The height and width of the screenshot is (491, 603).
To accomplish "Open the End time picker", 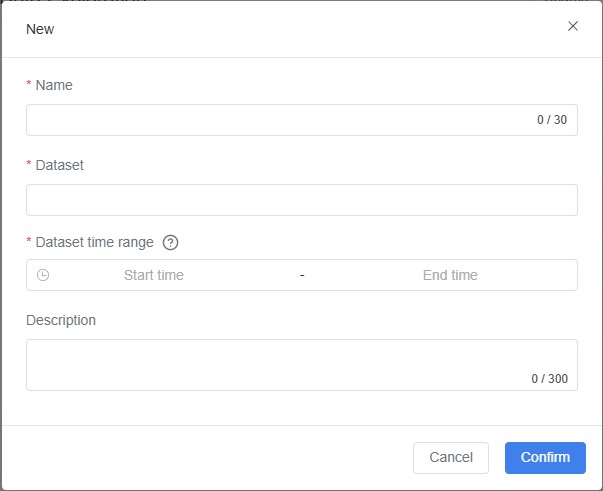I will tap(450, 275).
